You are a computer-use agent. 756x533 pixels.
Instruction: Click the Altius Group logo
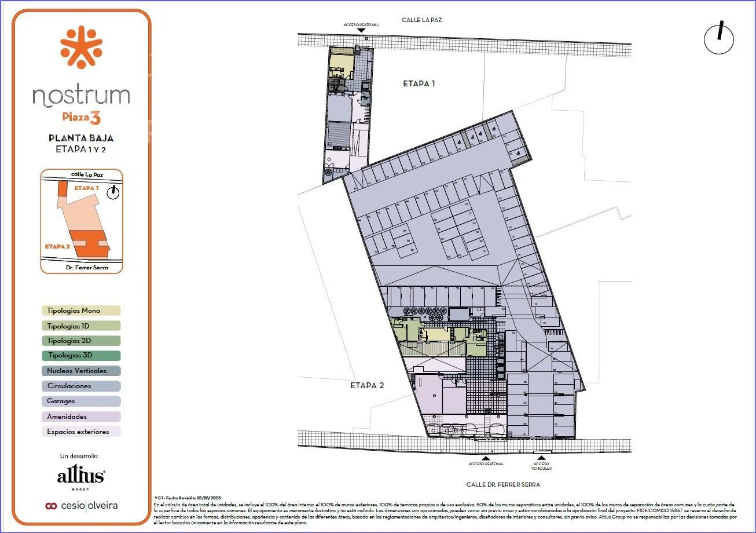pos(81,477)
